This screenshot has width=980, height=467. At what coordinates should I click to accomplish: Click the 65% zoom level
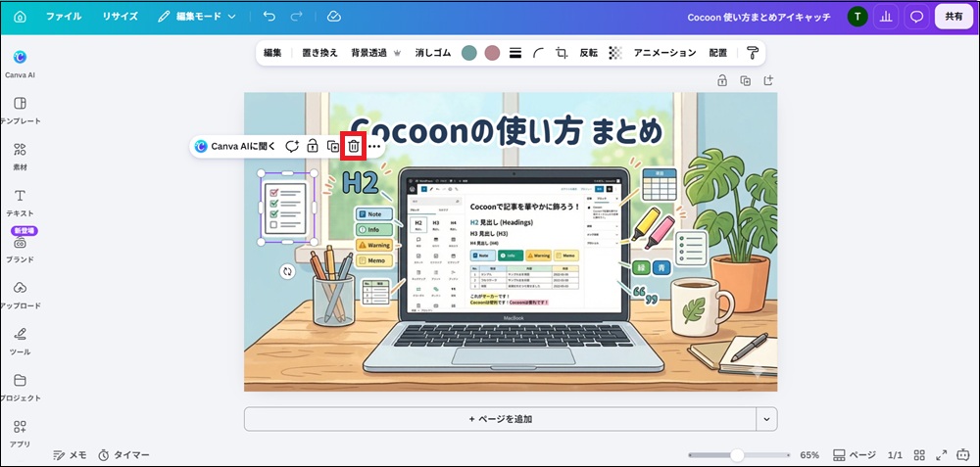(x=809, y=455)
